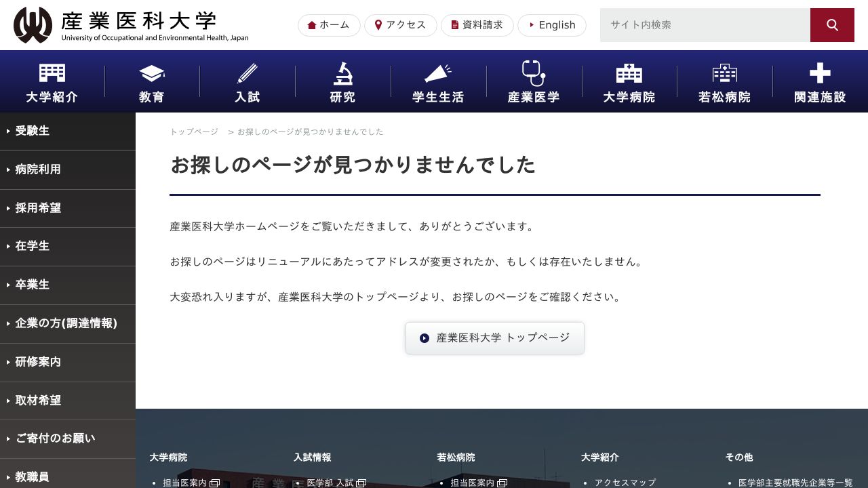Click the hospital icon above 大学病院

tap(629, 73)
